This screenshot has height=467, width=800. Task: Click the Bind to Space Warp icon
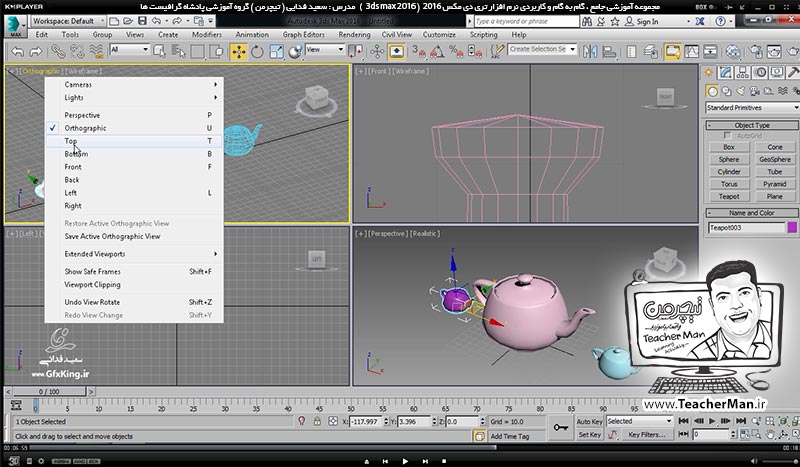(96, 52)
